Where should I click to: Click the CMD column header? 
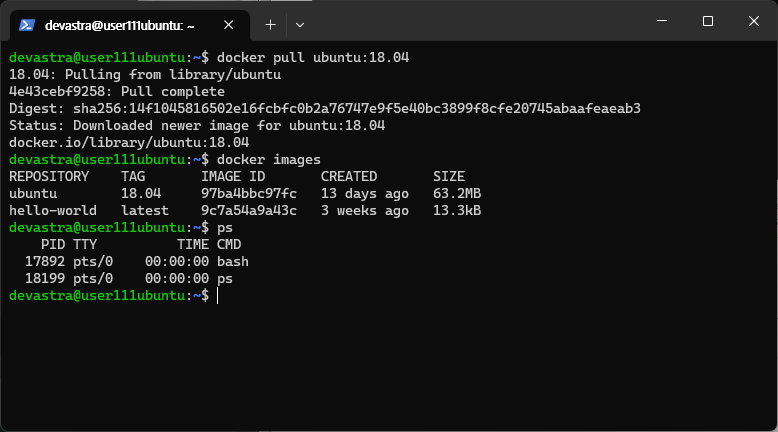(229, 245)
